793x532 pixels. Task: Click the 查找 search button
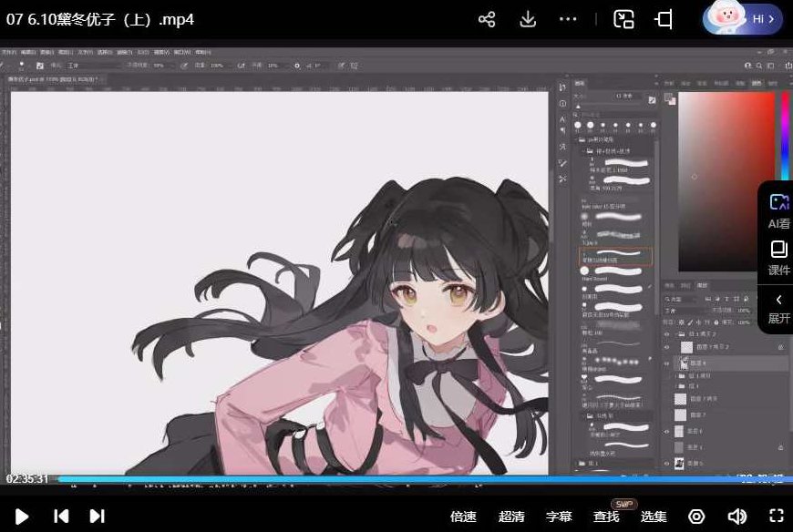click(x=606, y=517)
